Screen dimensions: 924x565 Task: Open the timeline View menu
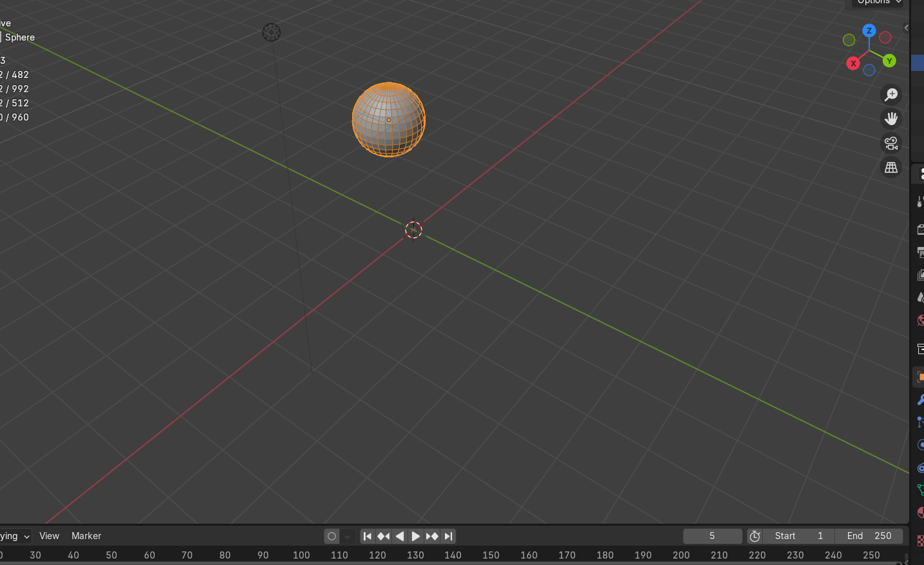(49, 536)
